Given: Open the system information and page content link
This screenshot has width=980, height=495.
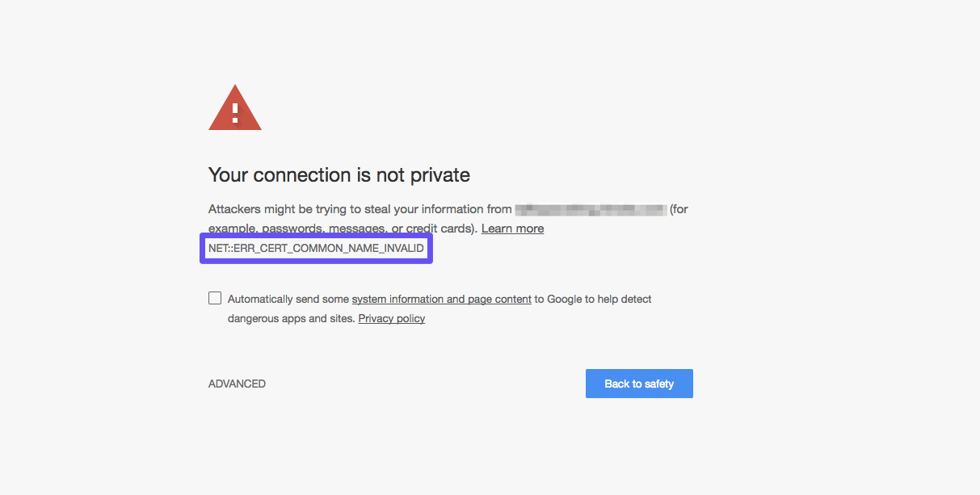Looking at the screenshot, I should click(x=441, y=299).
